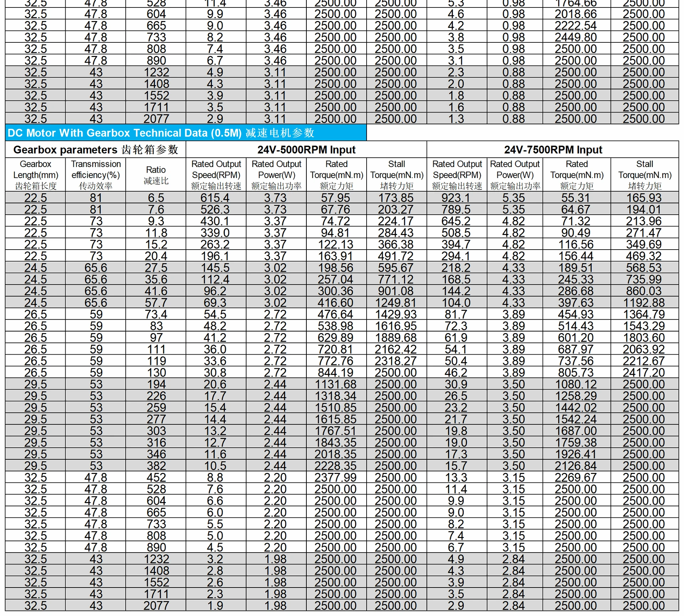The width and height of the screenshot is (684, 616).
Task: Click Stall Torque header under 24V-7500RPM Input
Action: click(645, 175)
